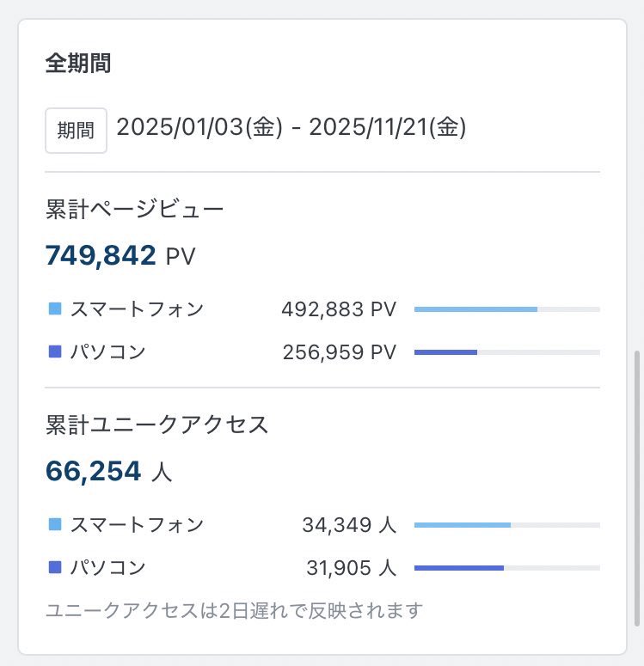Click the 749,842 PV total
The width and height of the screenshot is (644, 666).
tap(120, 255)
